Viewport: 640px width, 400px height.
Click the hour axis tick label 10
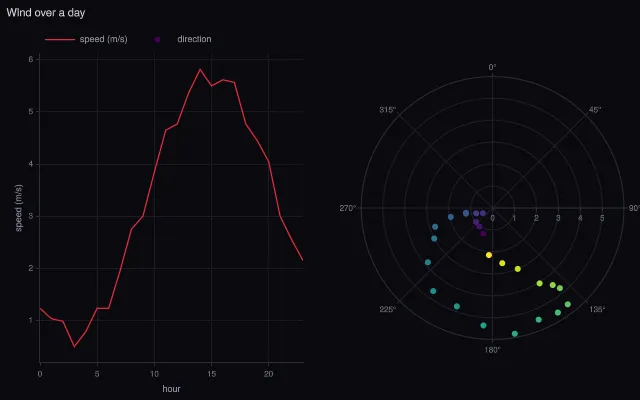(x=154, y=374)
